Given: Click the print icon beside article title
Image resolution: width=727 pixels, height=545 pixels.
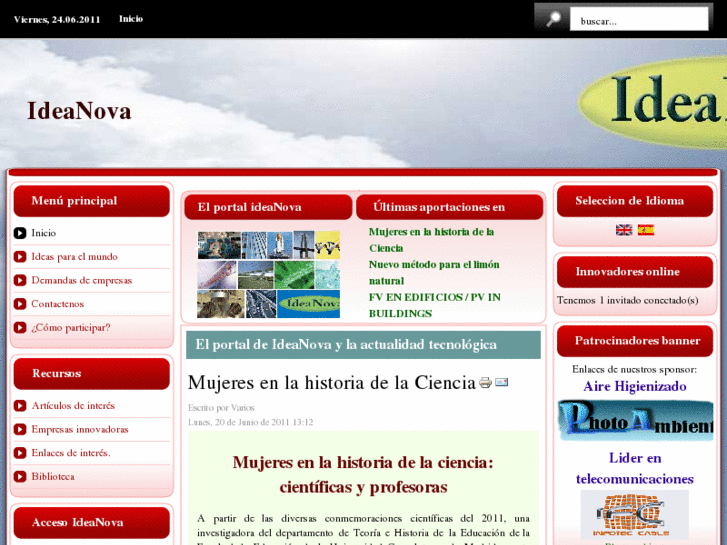Looking at the screenshot, I should [x=485, y=383].
